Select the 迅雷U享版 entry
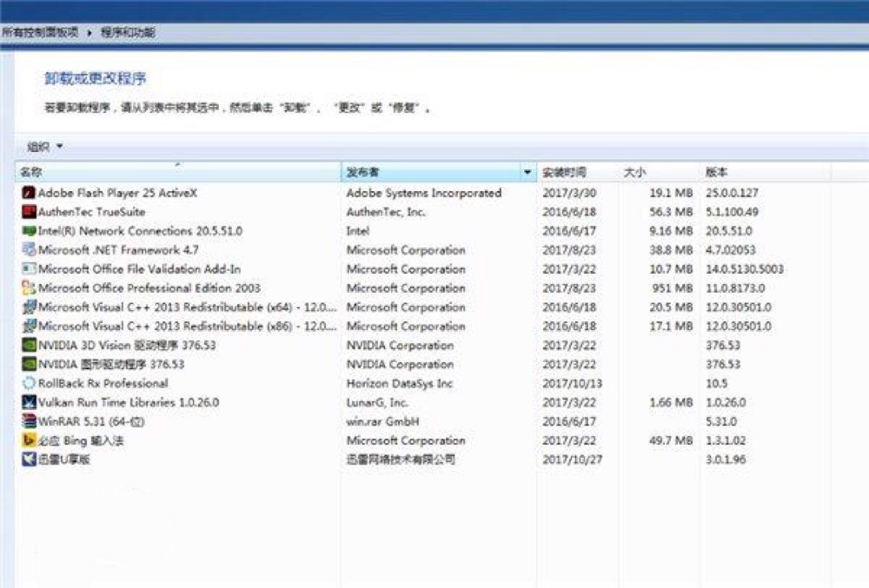Viewport: 869px width, 588px height. point(63,459)
